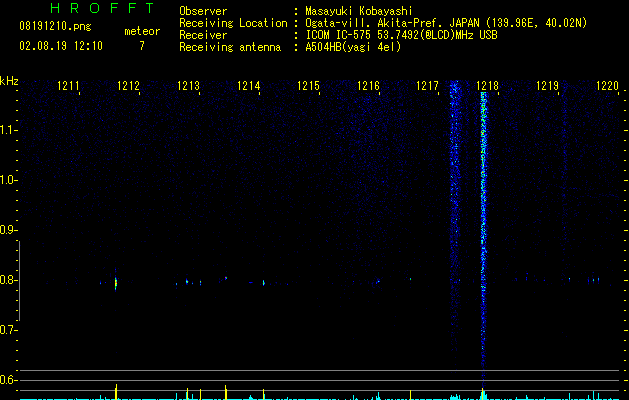Click the 1216 time axis label
The height and width of the screenshot is (400, 629).
(x=368, y=85)
